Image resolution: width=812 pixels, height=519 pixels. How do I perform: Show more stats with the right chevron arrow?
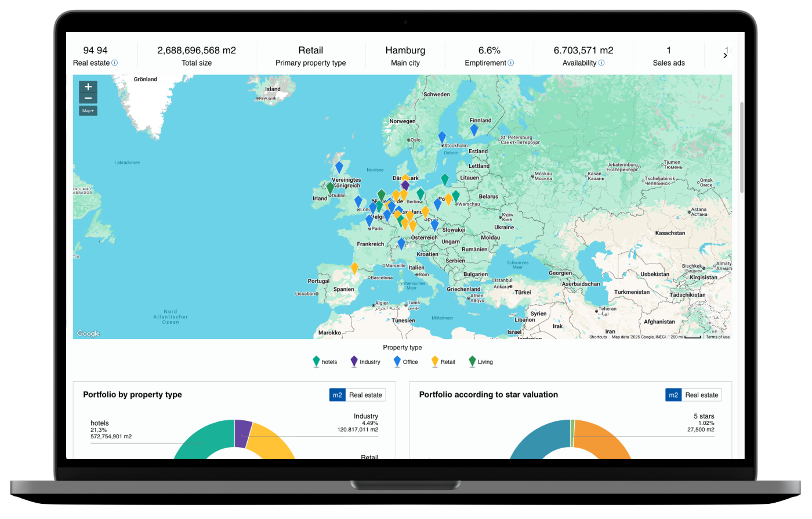(725, 56)
